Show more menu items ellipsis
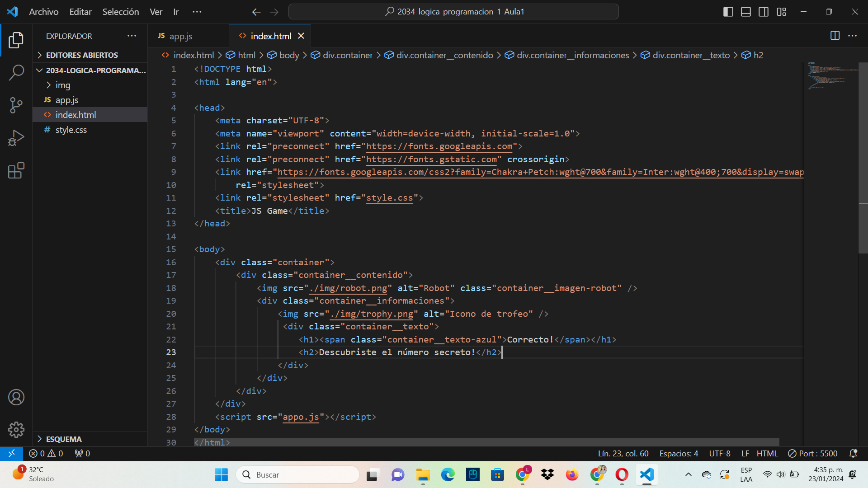This screenshot has width=868, height=488. (197, 12)
